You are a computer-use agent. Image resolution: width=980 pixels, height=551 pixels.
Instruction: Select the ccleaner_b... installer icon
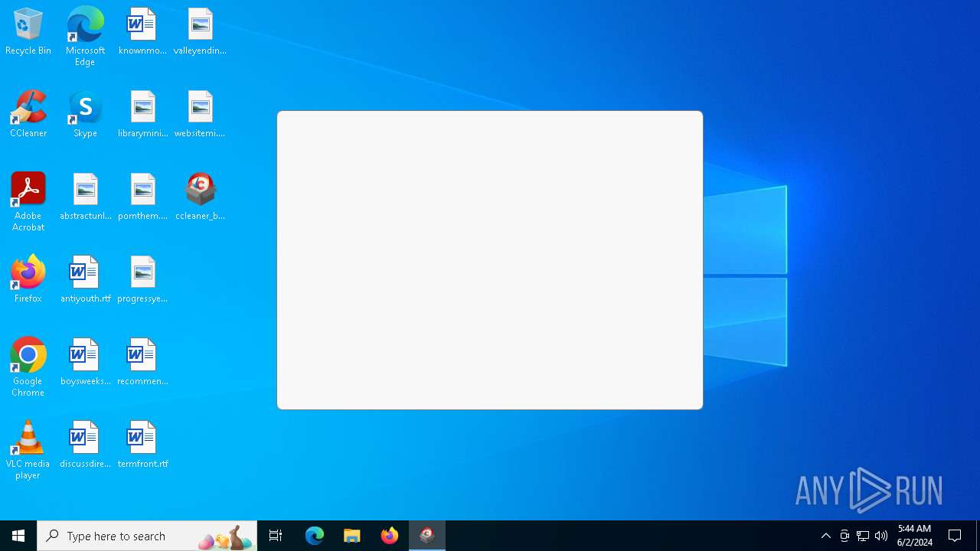point(200,197)
